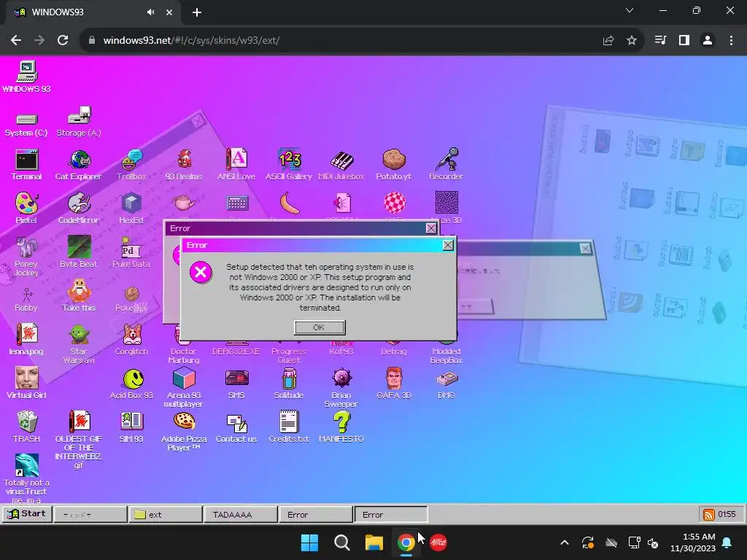
Task: Launch Acid Box 93 smiley icon
Action: pos(133,379)
